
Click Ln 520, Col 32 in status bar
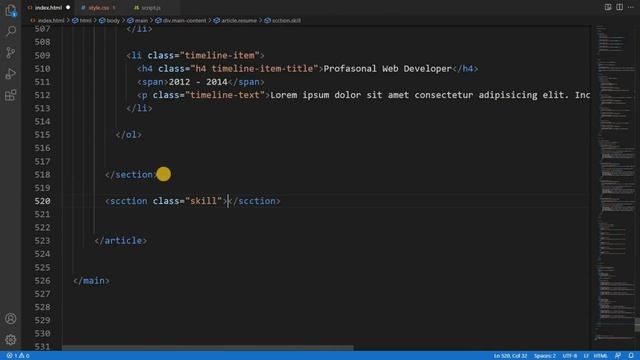click(x=510, y=356)
